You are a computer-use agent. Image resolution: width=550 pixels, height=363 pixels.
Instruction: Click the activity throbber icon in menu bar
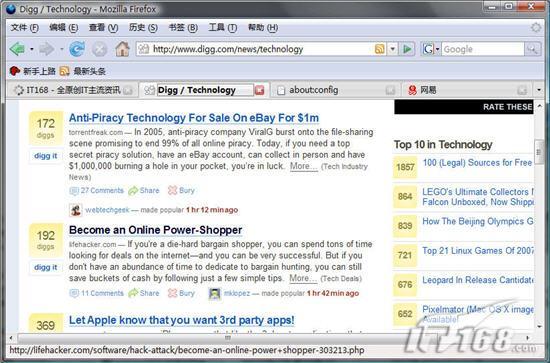[x=536, y=27]
